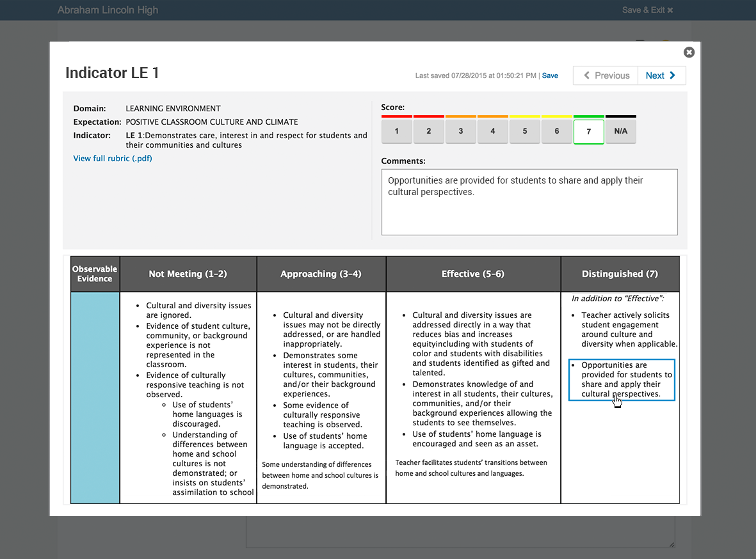Select score 7
This screenshot has height=559, width=756.
point(589,132)
